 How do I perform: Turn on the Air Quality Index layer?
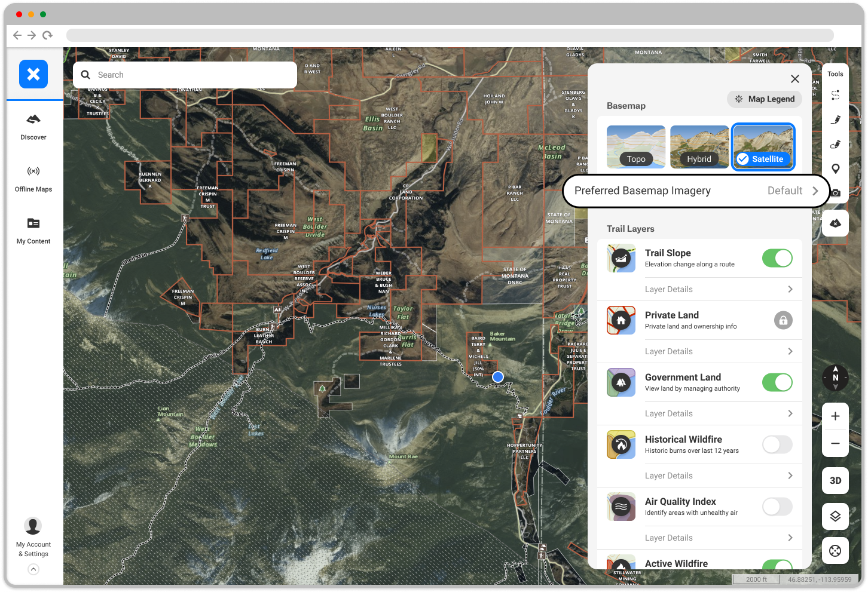click(777, 507)
